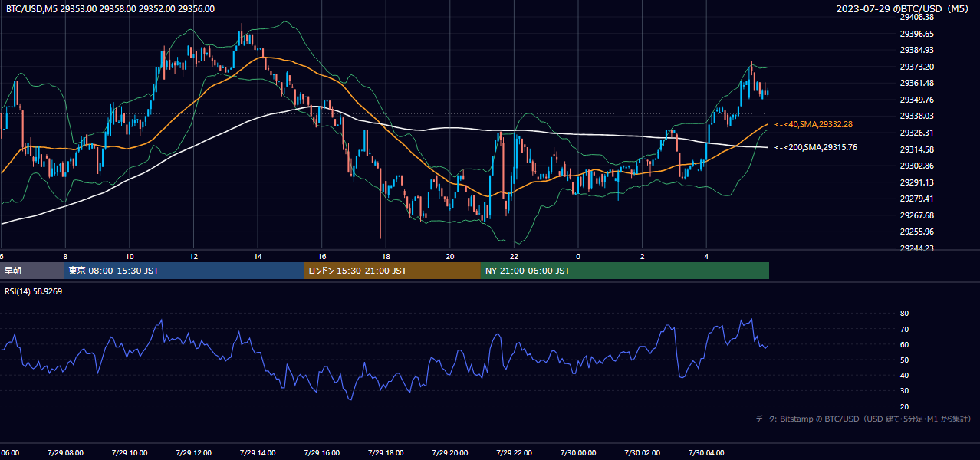
Task: Click the 7/29 08:00 bottom time label
Action: (65, 452)
